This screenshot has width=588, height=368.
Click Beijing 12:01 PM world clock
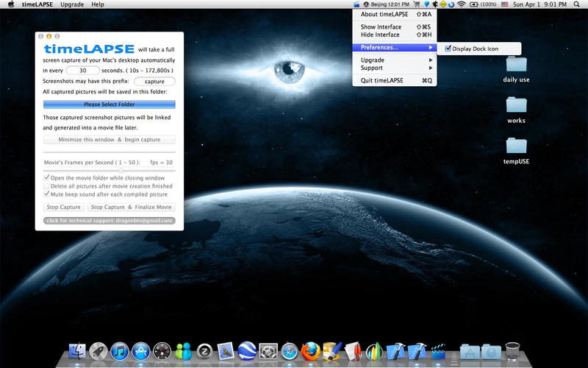click(387, 4)
